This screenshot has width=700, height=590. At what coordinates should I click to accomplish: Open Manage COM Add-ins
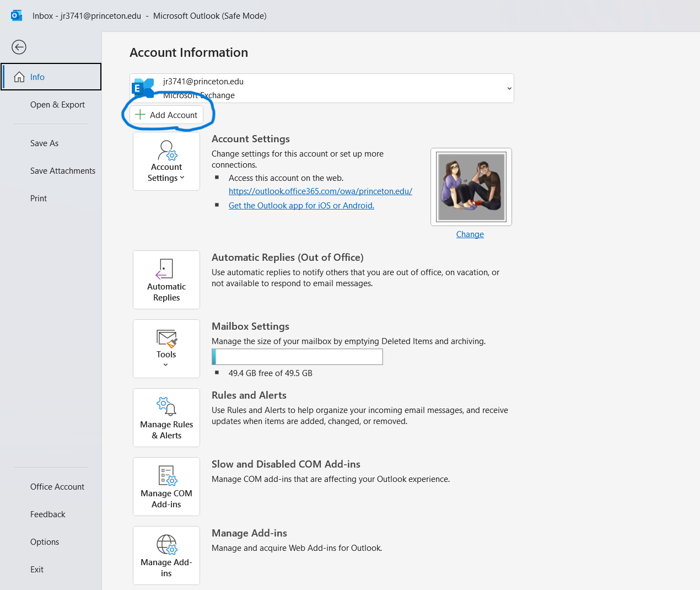(166, 487)
